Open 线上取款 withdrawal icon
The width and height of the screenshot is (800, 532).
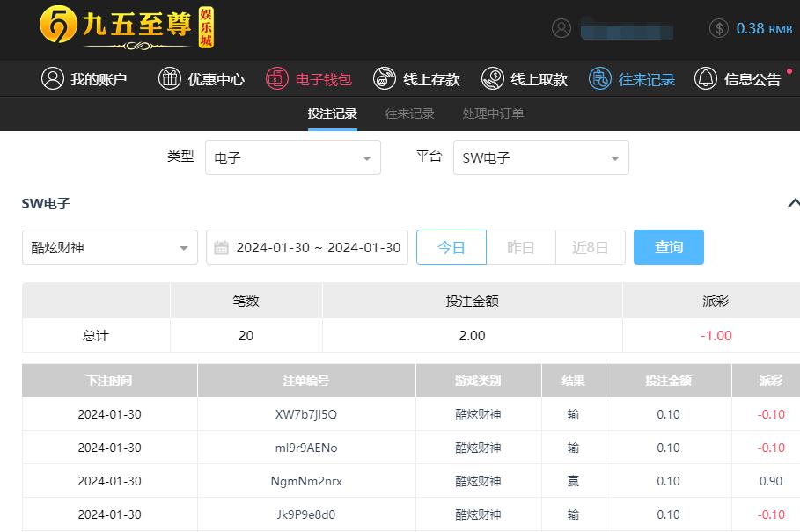[492, 79]
